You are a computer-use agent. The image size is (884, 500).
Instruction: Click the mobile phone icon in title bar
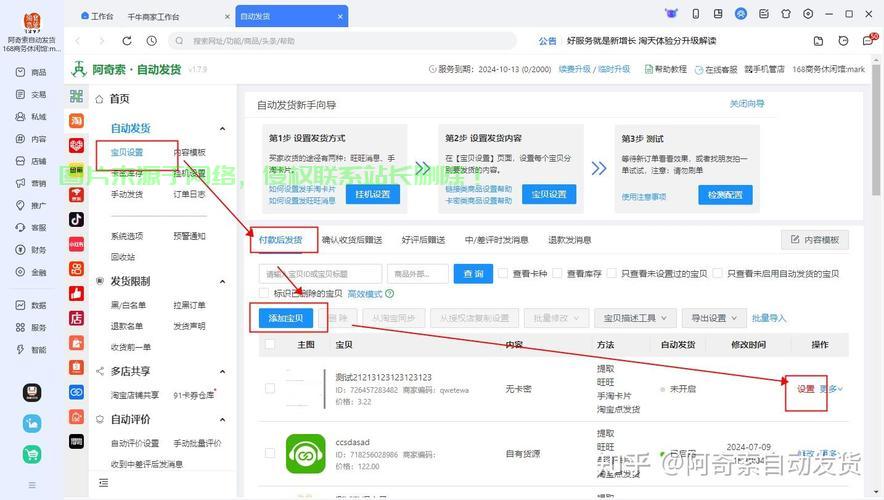[696, 14]
